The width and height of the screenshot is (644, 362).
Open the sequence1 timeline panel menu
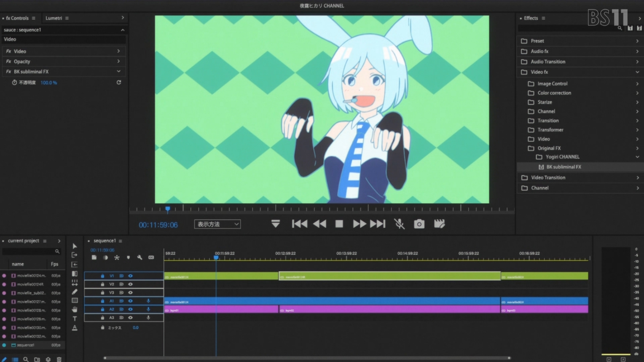[120, 241]
